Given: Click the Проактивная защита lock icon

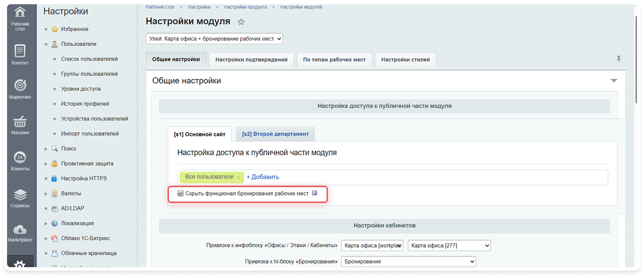Looking at the screenshot, I should click(x=55, y=164).
